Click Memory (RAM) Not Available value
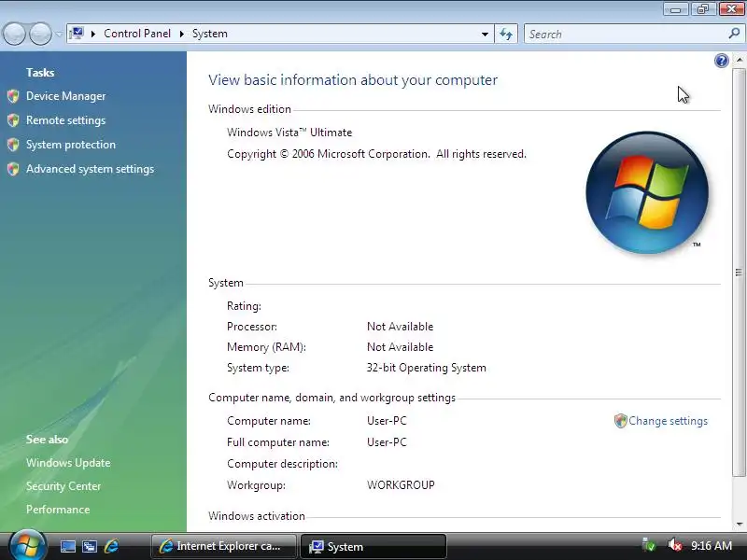The height and width of the screenshot is (560, 747). [401, 347]
